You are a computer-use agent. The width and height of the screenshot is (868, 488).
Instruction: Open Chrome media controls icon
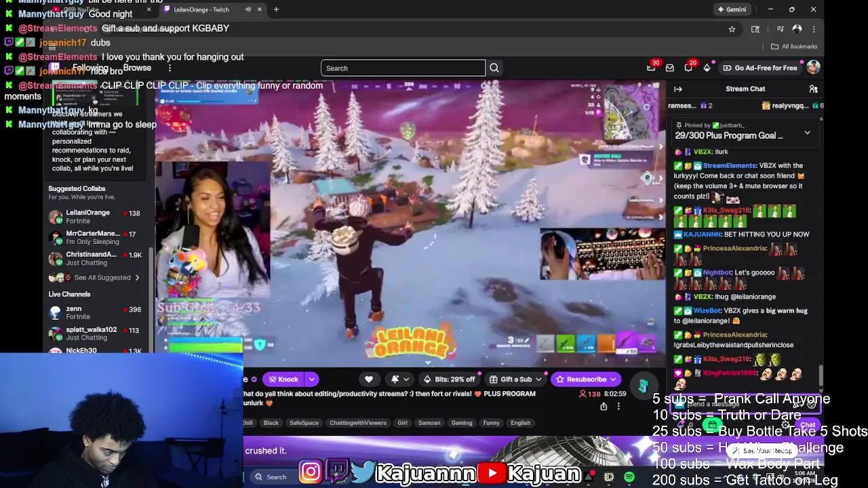pos(780,29)
